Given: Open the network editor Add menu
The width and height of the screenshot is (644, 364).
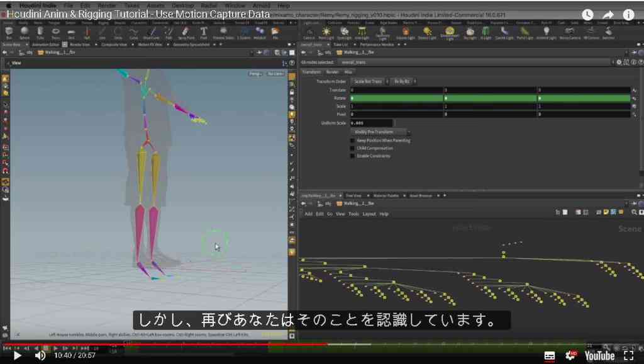Looking at the screenshot, I should (x=308, y=214).
